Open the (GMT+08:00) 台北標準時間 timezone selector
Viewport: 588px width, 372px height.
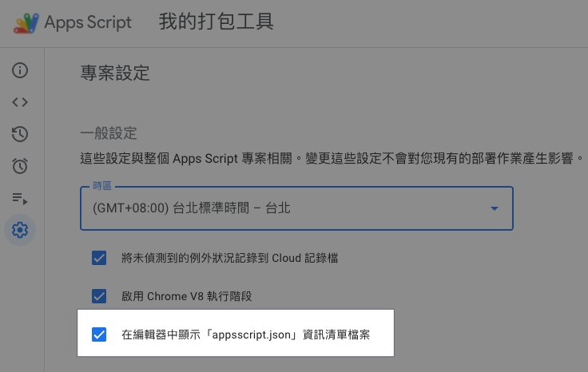pyautogui.click(x=296, y=208)
